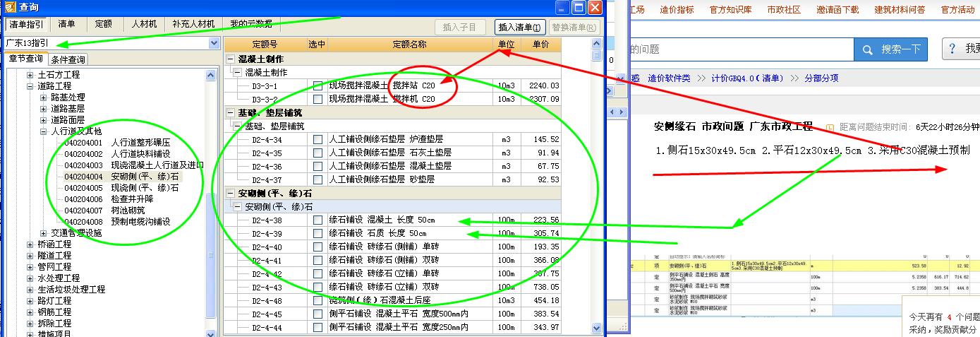Select 040204005 现浇侧(平、缘)石 item

(x=121, y=188)
